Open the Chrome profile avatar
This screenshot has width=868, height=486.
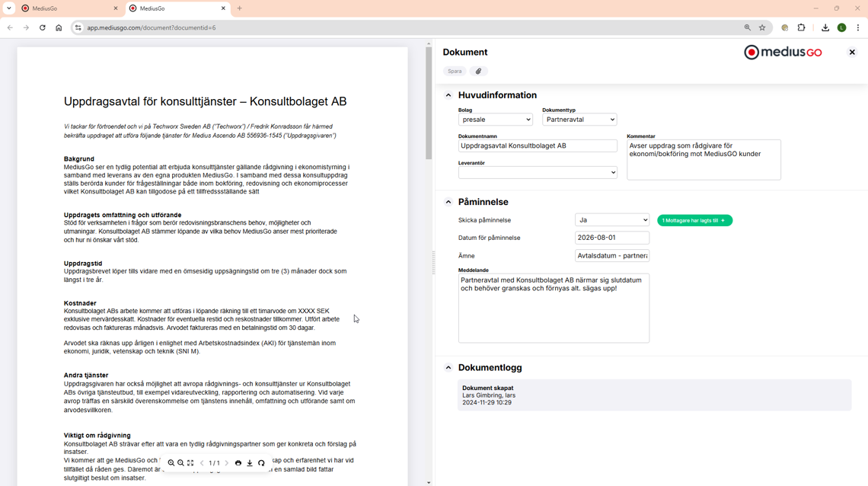pos(841,27)
